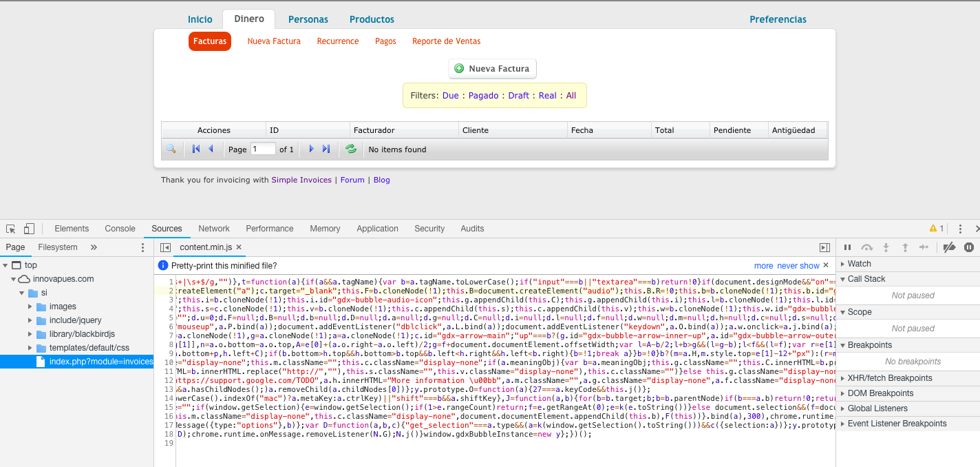Open search using the magnifying glass icon
This screenshot has height=467, width=980.
coord(171,149)
